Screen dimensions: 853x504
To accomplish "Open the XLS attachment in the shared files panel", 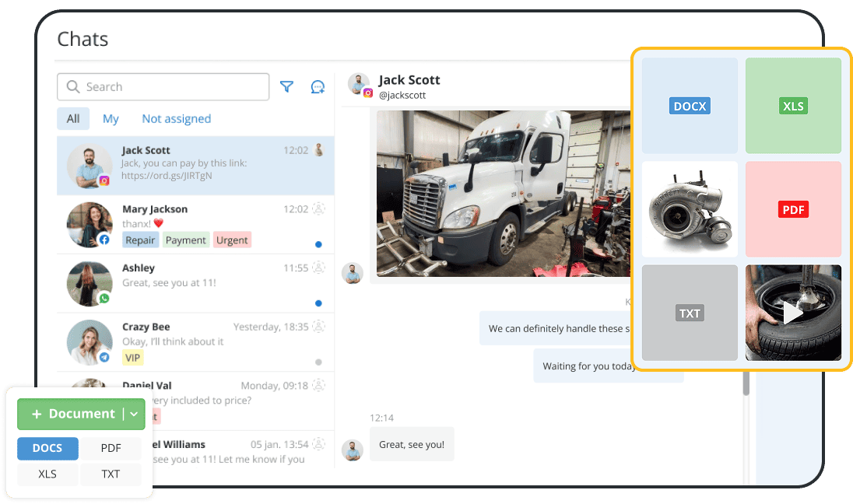I will 793,105.
